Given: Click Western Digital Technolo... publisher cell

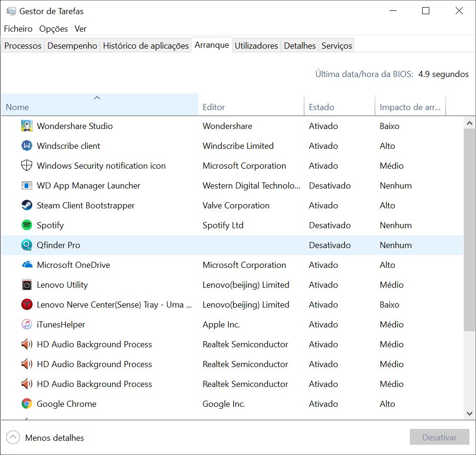Looking at the screenshot, I should point(251,186).
